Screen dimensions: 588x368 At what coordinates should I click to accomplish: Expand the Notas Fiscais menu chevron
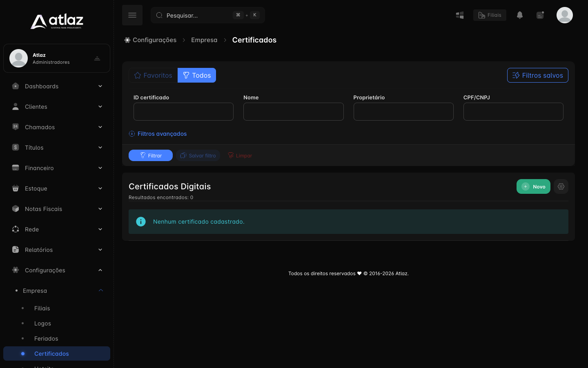point(100,209)
